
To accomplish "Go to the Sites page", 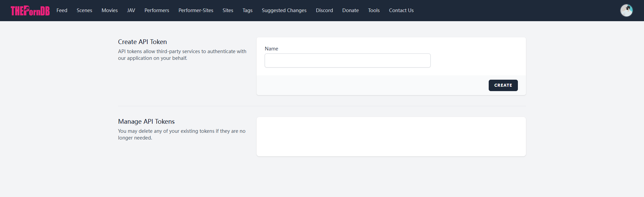I will point(228,10).
